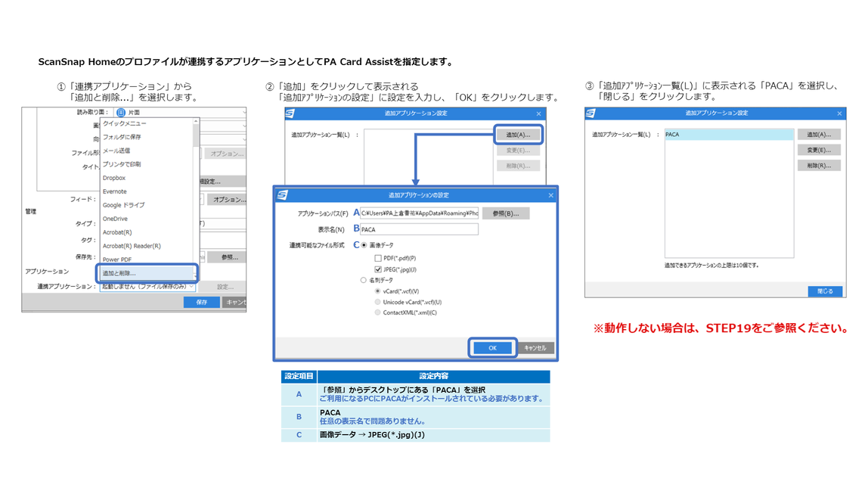Click 変更(E)... beside the empty application list
Image resolution: width=868 pixels, height=488 pixels.
518,150
